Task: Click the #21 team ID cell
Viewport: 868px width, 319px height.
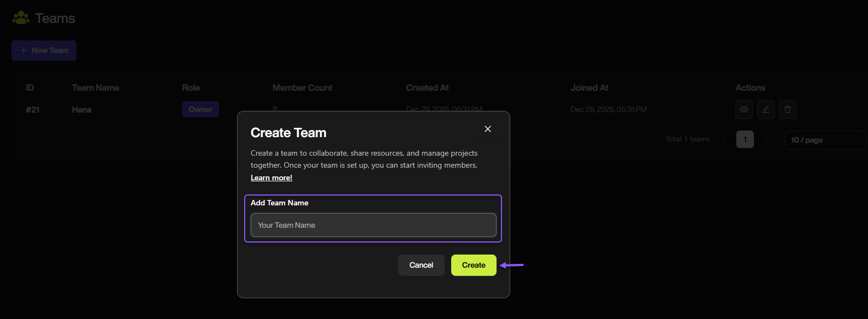Action: pyautogui.click(x=32, y=110)
